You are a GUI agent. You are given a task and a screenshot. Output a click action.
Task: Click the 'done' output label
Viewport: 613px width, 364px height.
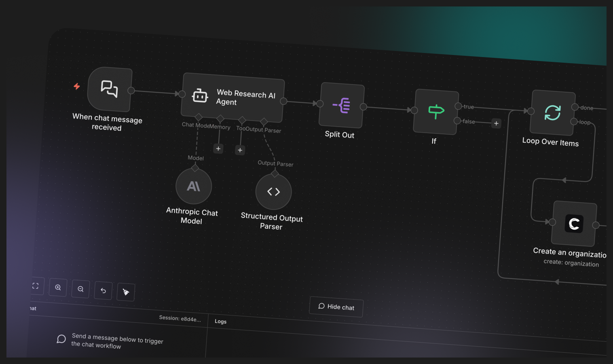(587, 108)
